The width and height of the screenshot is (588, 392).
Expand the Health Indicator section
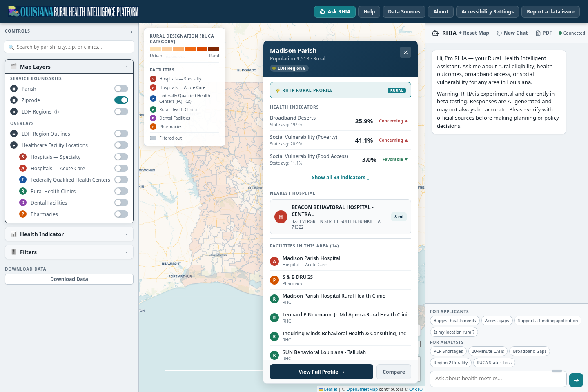[x=69, y=234]
